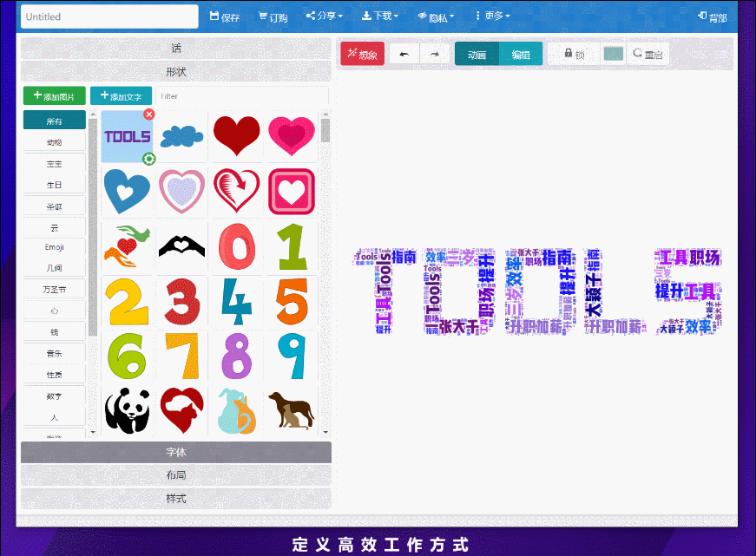Select the dark red heart shape
Viewport: 756px width, 556px height.
237,135
